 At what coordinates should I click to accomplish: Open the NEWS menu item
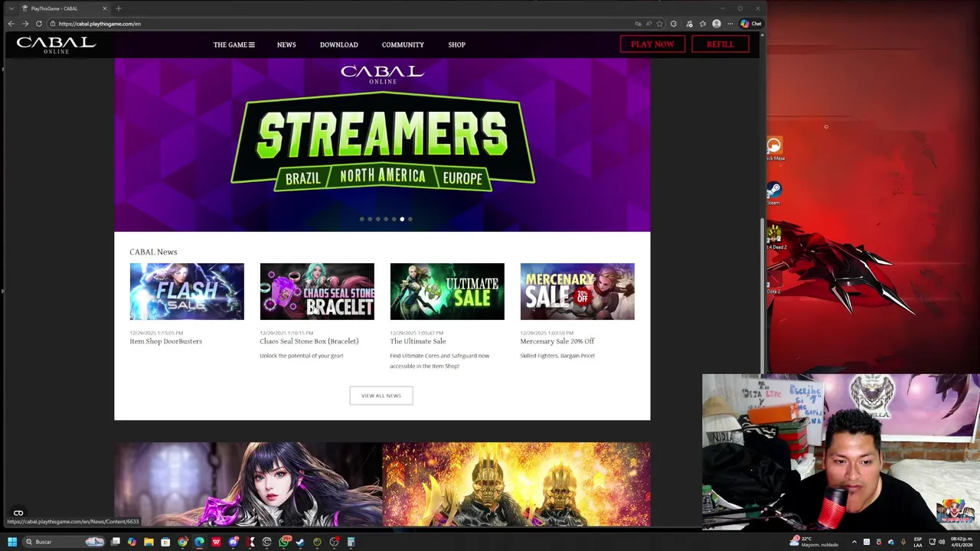(x=286, y=44)
